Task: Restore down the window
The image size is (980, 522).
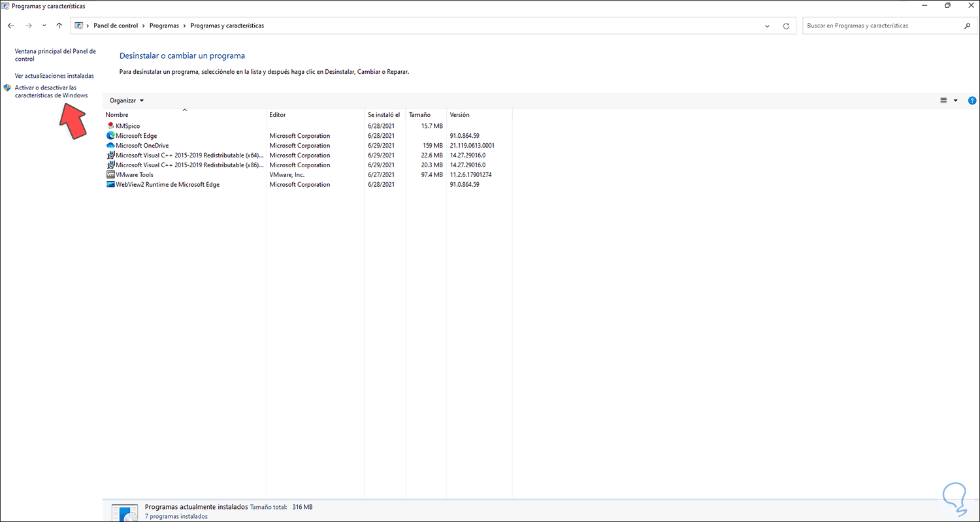Action: point(947,5)
